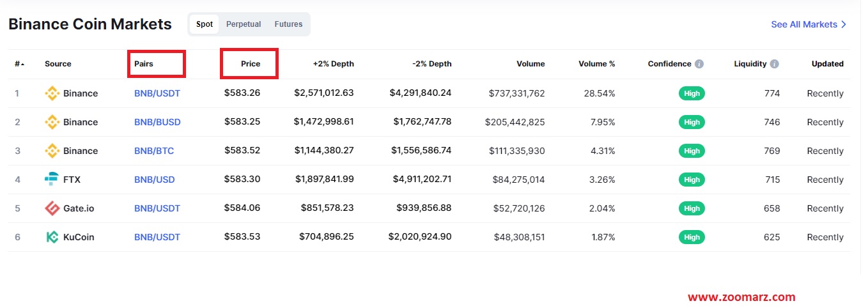This screenshot has height=308, width=868.
Task: Click the Binance logo in row 3
Action: click(x=52, y=151)
